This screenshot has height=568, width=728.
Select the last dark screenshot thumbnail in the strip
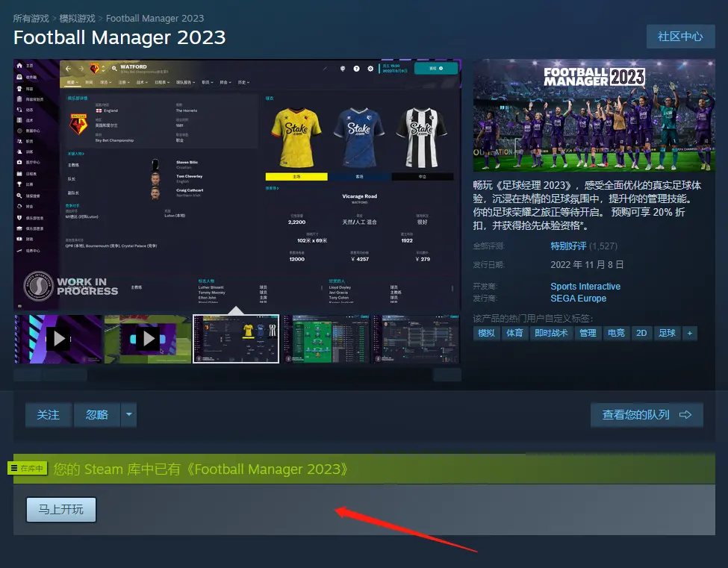coord(416,339)
